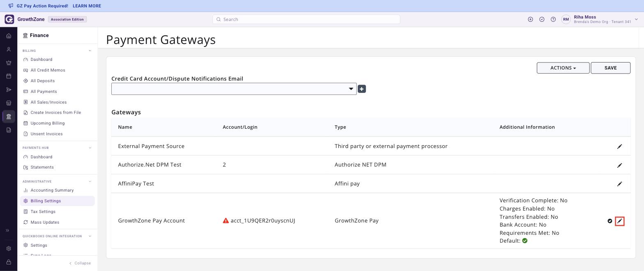Click the megaphone announcement icon
Screen dimensions: 644x271
click(x=11, y=6)
